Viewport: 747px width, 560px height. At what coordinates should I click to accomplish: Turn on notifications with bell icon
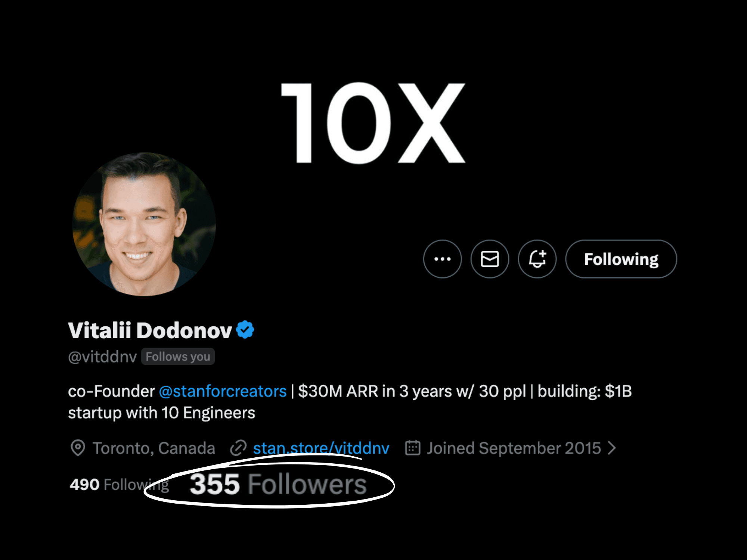[537, 259]
